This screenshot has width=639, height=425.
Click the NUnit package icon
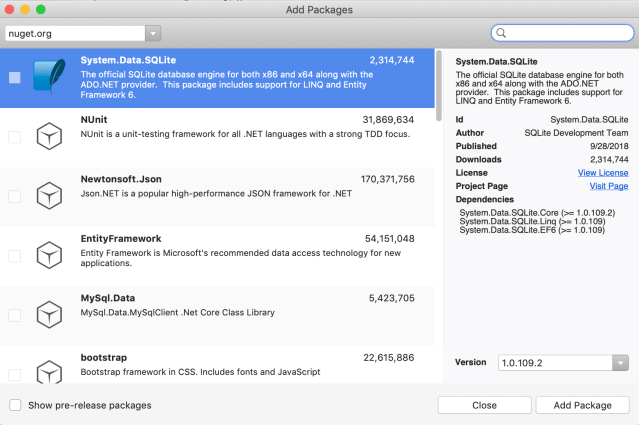pyautogui.click(x=49, y=137)
